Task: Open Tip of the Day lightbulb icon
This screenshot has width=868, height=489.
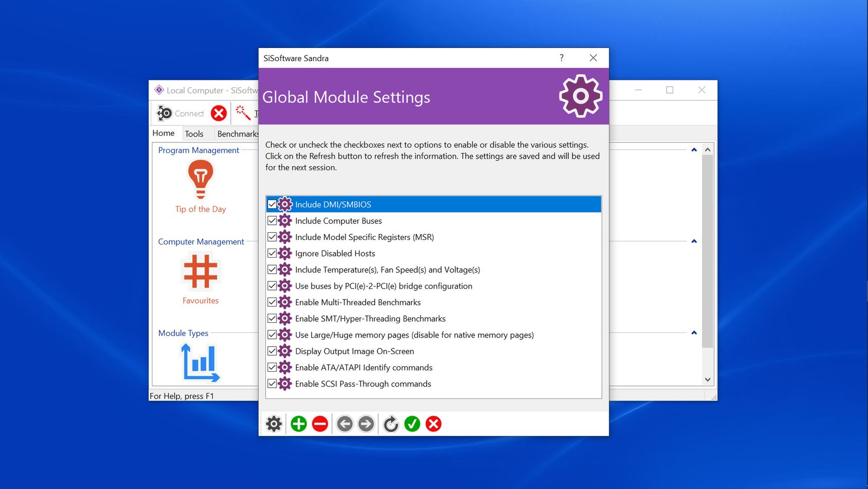Action: point(201,179)
